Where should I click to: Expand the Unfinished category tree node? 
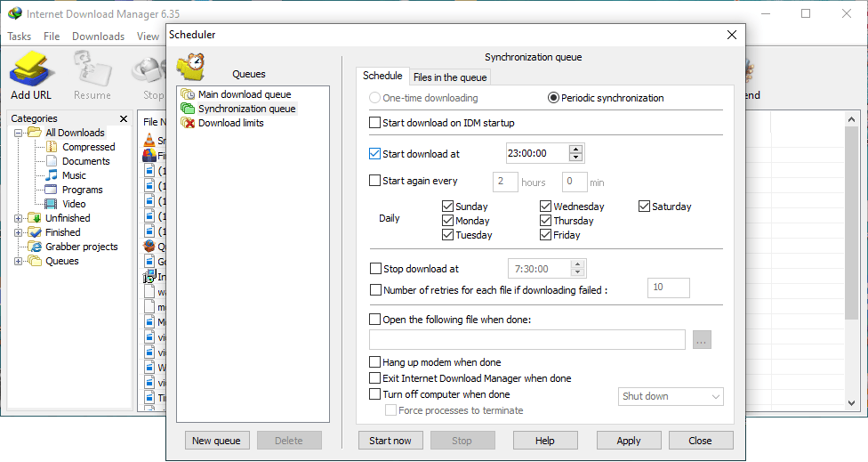[19, 218]
